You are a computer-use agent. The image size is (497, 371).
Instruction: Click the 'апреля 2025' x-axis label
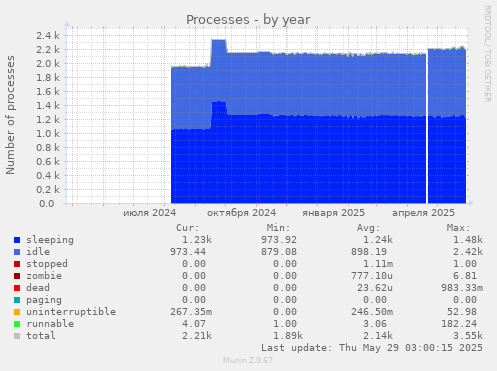pos(423,213)
